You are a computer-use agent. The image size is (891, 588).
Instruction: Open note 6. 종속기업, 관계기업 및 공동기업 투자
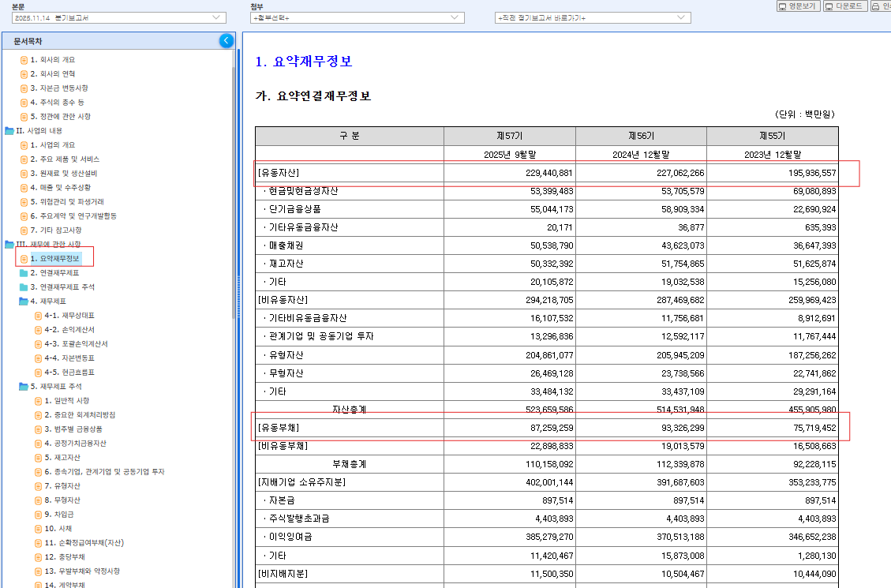click(x=104, y=471)
